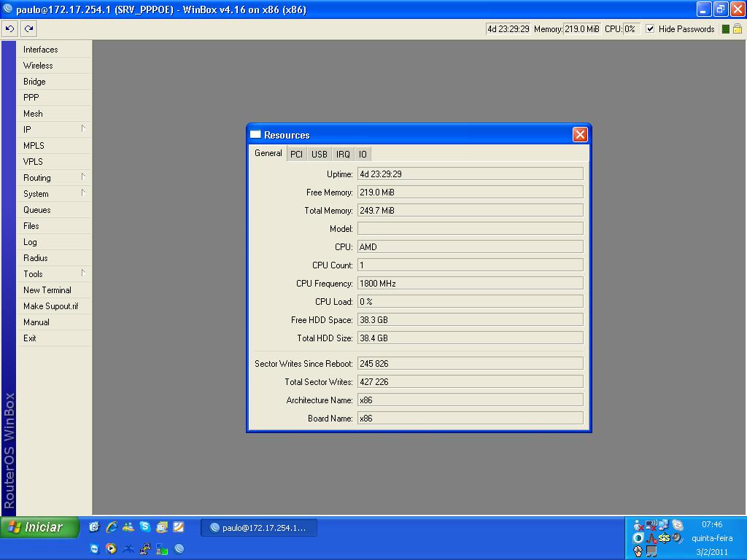Screen dimensions: 747x560
Task: Click the empty Model field
Action: tap(471, 228)
